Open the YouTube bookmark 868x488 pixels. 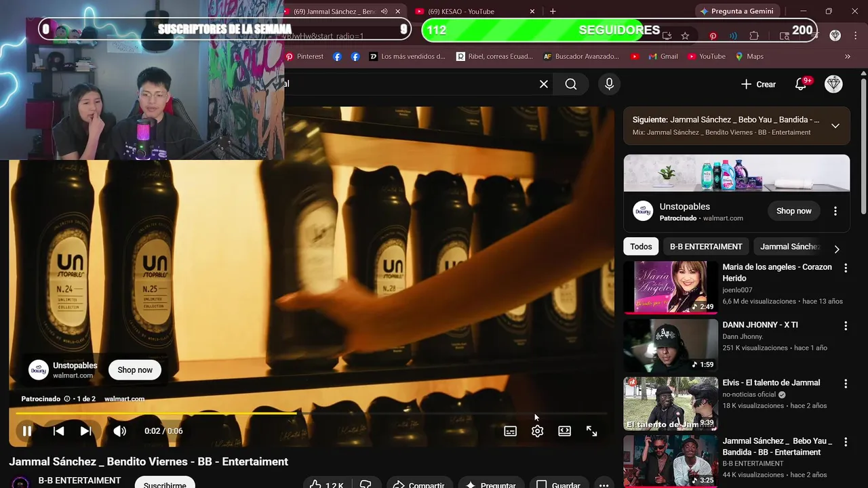[x=706, y=56]
